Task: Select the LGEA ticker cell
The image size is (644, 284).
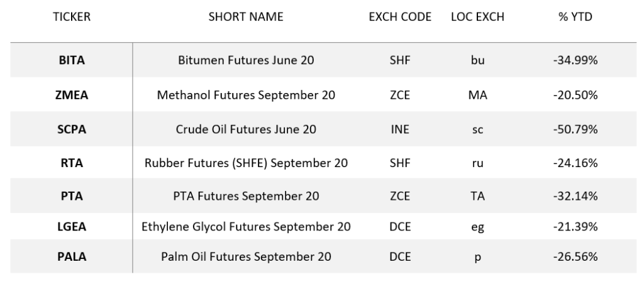Action: point(72,227)
